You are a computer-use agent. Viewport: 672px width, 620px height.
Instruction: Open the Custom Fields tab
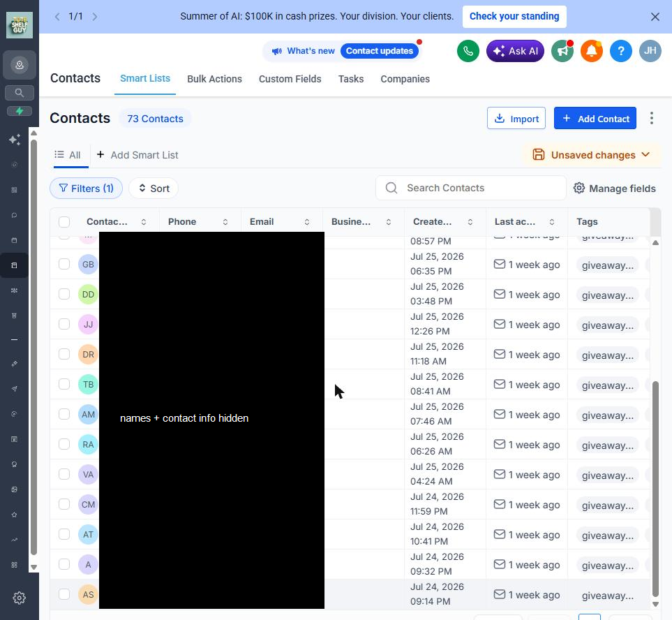coord(290,79)
